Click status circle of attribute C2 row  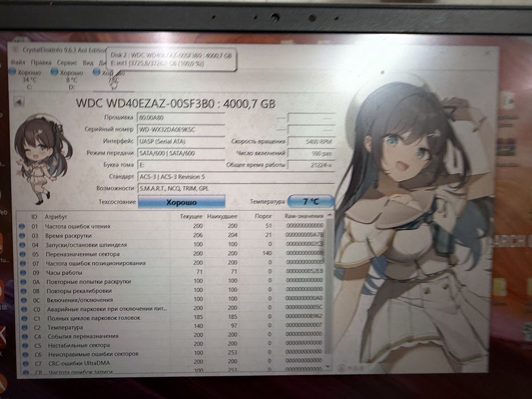click(25, 327)
